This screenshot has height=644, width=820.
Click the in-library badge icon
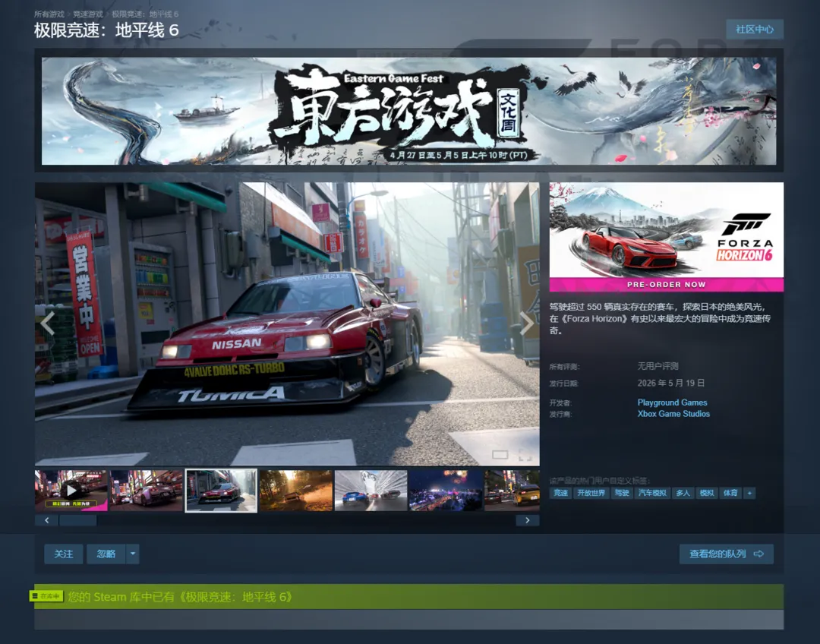point(46,596)
